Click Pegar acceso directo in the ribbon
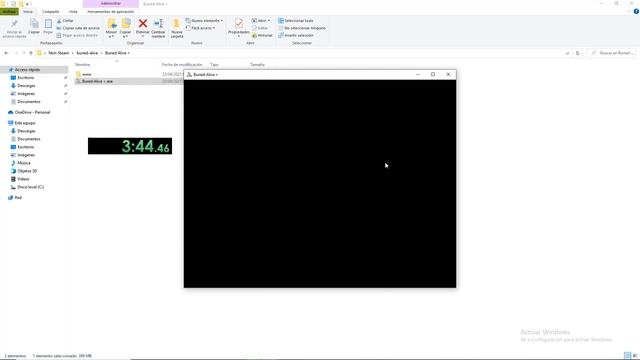 (77, 36)
